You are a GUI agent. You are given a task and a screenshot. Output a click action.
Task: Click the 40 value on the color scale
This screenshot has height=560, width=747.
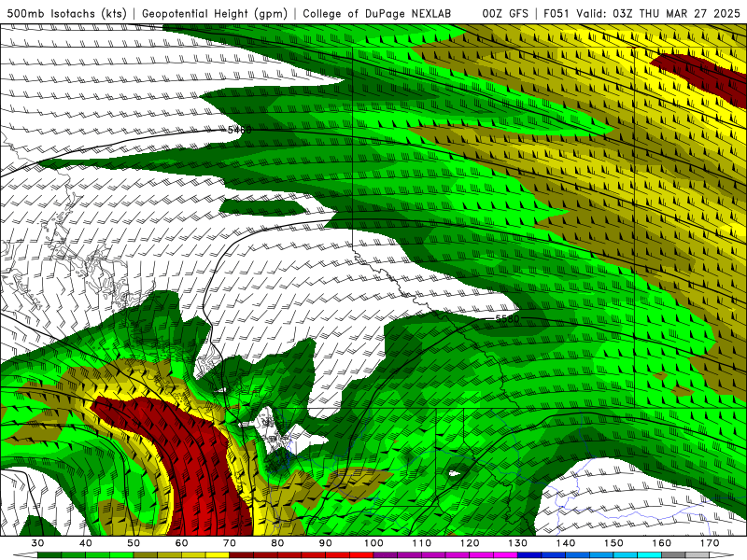86,543
